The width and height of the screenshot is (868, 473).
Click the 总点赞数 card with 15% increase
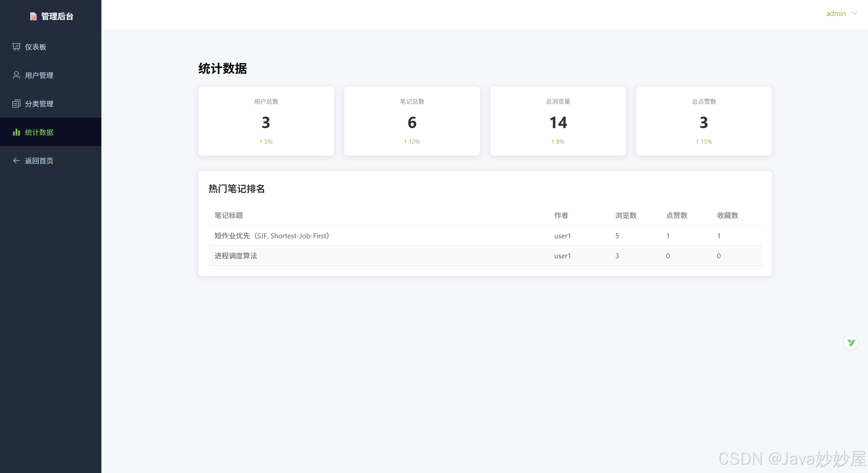click(x=704, y=121)
